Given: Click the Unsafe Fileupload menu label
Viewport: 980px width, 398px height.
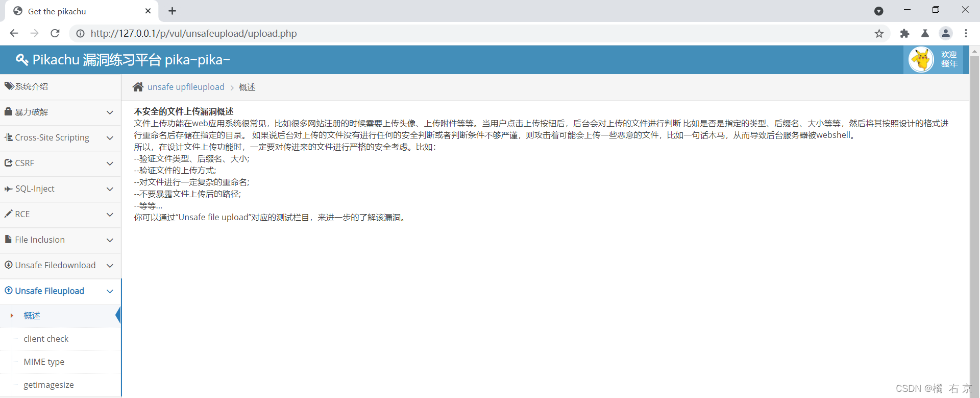Looking at the screenshot, I should point(50,291).
